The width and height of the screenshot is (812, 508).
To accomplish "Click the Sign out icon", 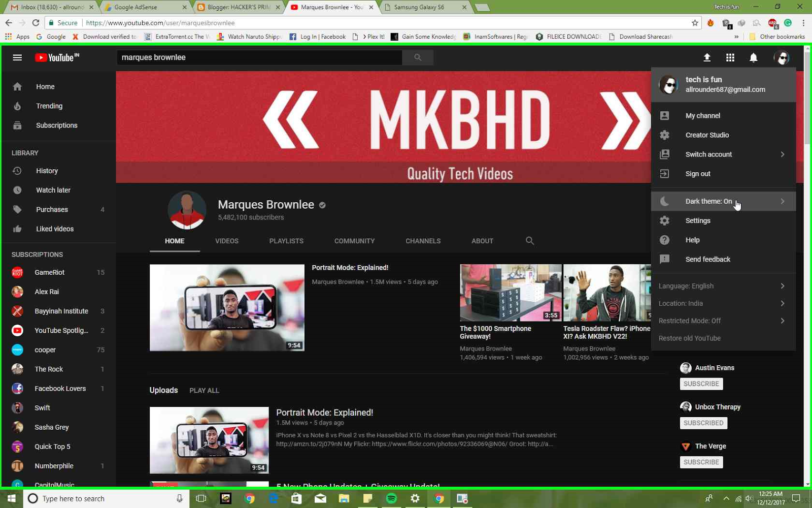I will 664,174.
